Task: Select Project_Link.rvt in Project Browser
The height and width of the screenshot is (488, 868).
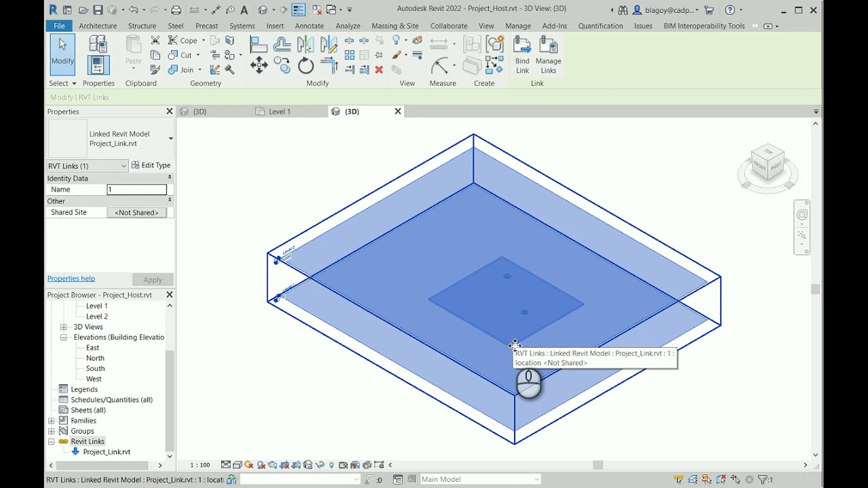Action: click(106, 451)
